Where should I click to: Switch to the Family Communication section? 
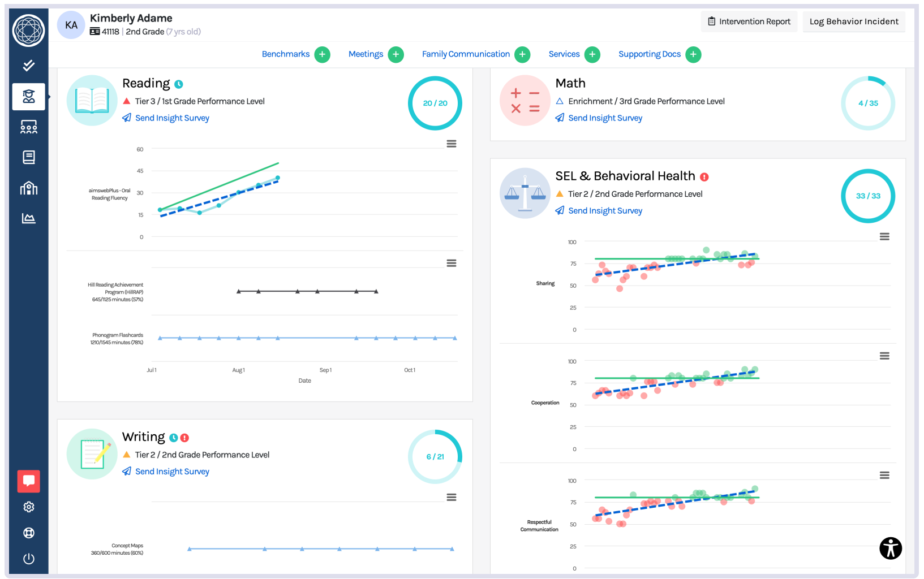(x=468, y=54)
